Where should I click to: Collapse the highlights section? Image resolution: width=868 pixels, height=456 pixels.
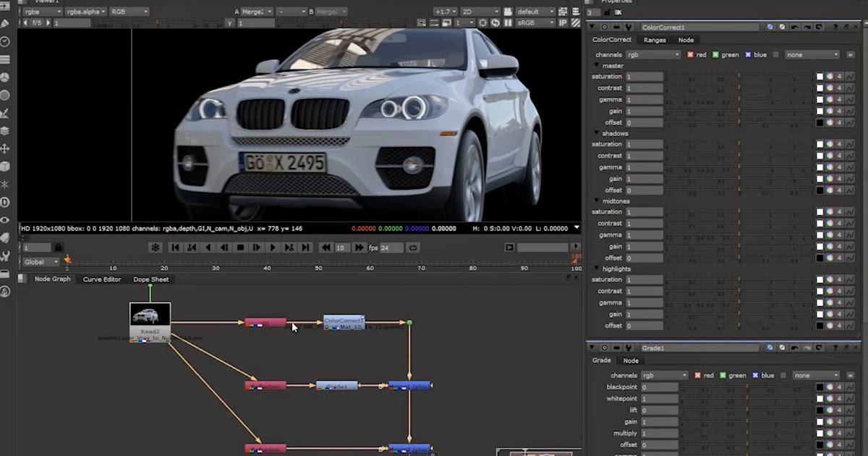597,269
